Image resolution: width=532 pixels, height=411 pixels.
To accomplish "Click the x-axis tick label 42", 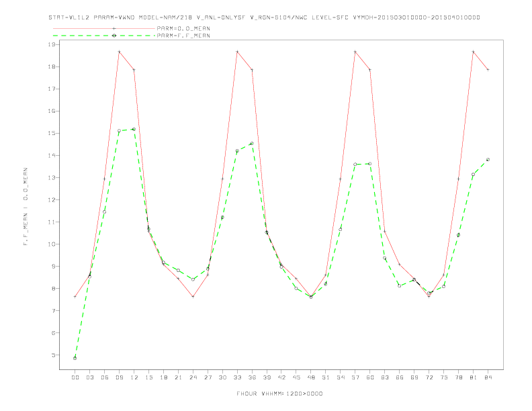I will point(281,377).
